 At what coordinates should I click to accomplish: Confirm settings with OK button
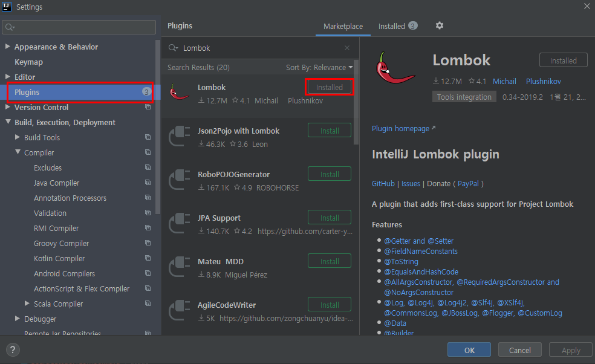pyautogui.click(x=469, y=350)
